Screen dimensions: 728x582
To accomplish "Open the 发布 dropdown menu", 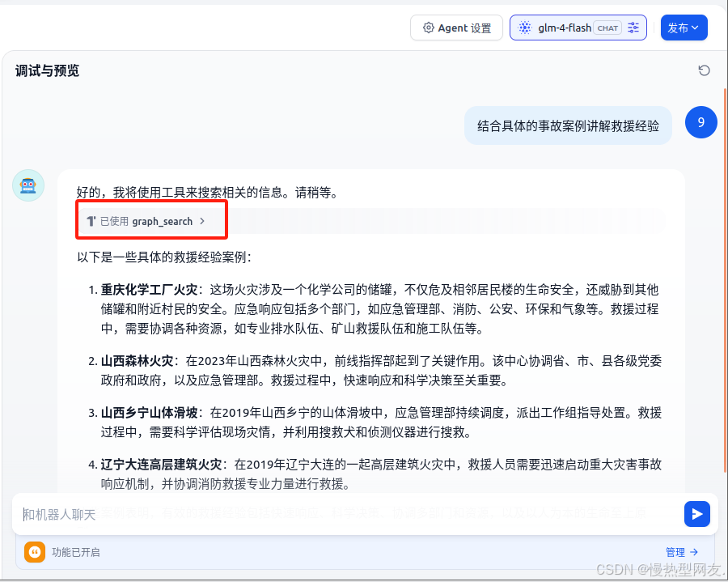I will (x=684, y=28).
